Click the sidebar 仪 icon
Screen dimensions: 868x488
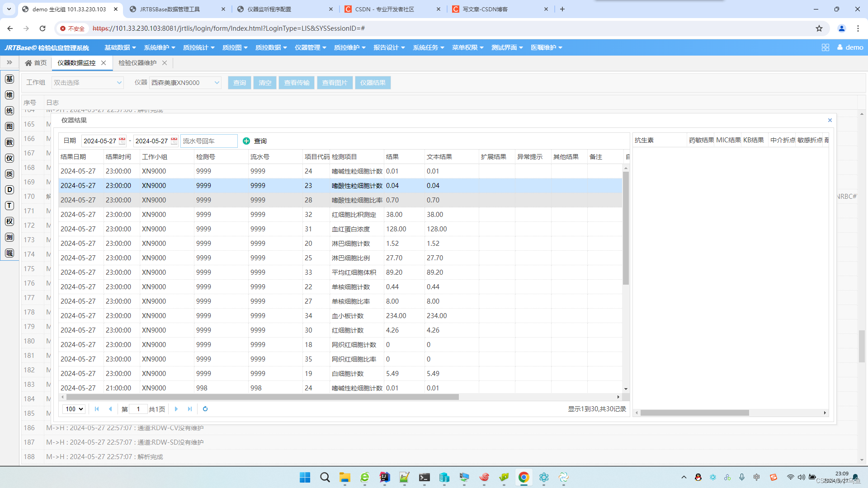pos(9,158)
